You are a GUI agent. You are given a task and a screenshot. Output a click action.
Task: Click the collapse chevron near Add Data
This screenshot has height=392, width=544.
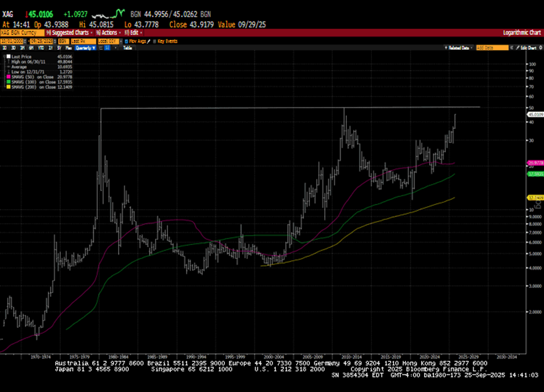point(512,48)
